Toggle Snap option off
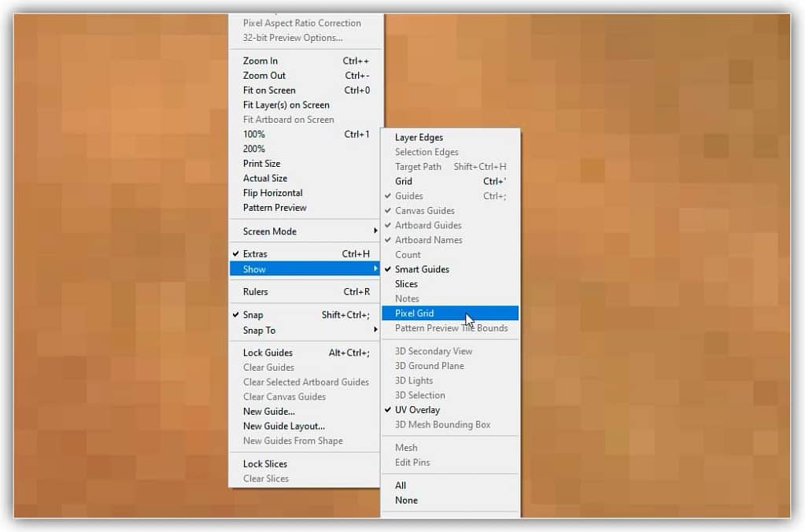805x532 pixels. coord(253,315)
